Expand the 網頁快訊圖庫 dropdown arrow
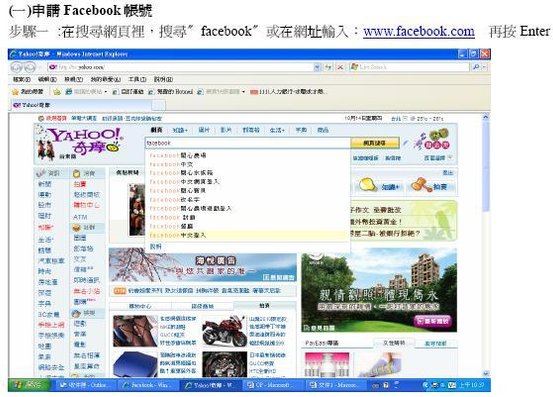This screenshot has width=553, height=397. (x=243, y=92)
